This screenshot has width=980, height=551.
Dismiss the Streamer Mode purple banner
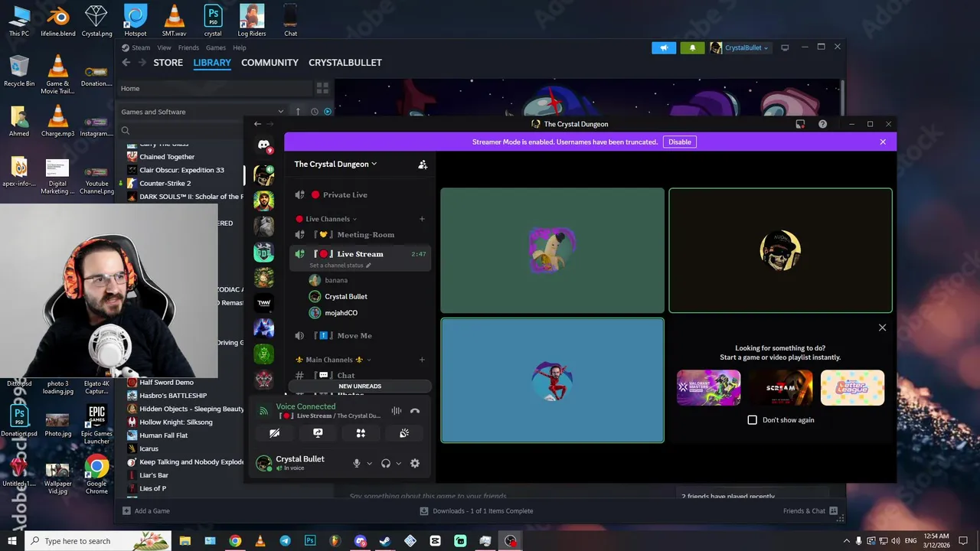[x=883, y=142]
